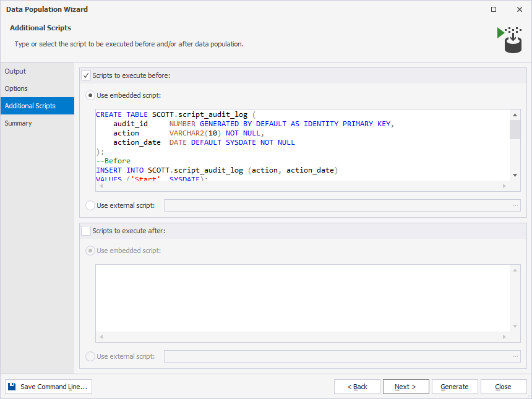Click right arrow of before script horizontal scrollbar
This screenshot has height=399, width=532.
pos(504,186)
